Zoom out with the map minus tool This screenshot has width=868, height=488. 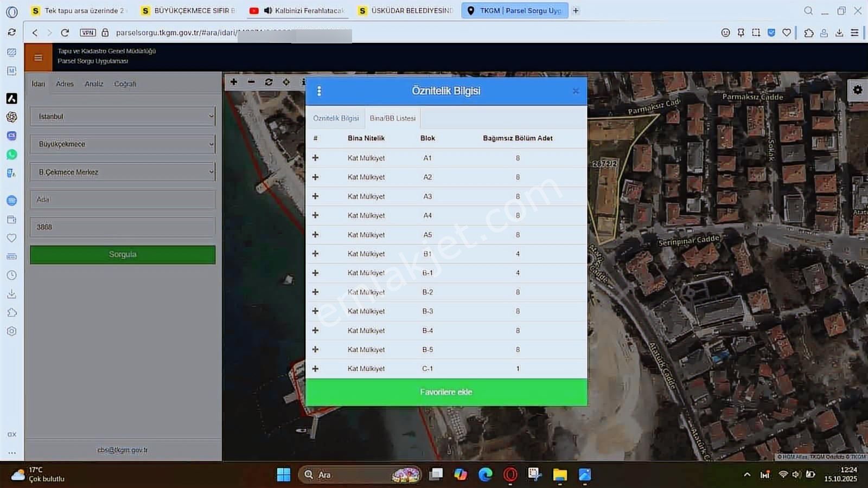coord(251,82)
